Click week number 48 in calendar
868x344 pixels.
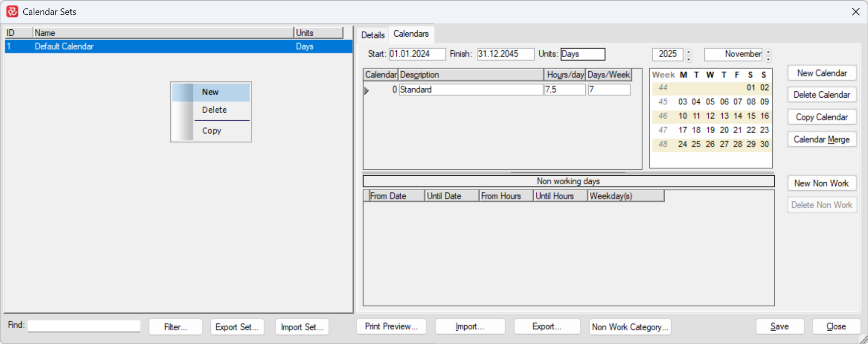pos(663,144)
